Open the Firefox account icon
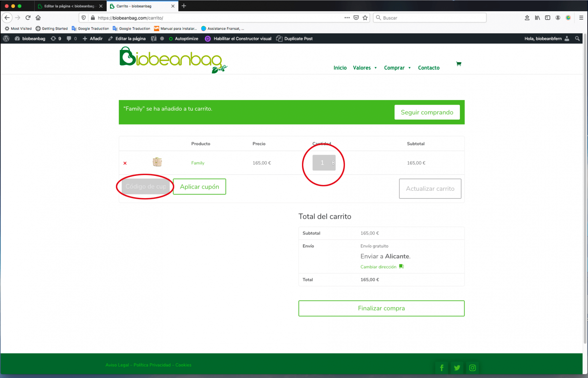 pyautogui.click(x=558, y=17)
